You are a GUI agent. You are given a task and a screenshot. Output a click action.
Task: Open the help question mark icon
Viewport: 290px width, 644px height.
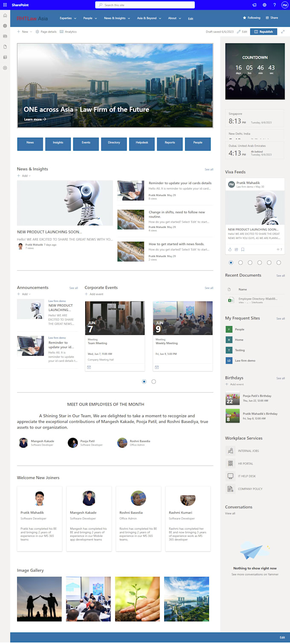tap(275, 5)
